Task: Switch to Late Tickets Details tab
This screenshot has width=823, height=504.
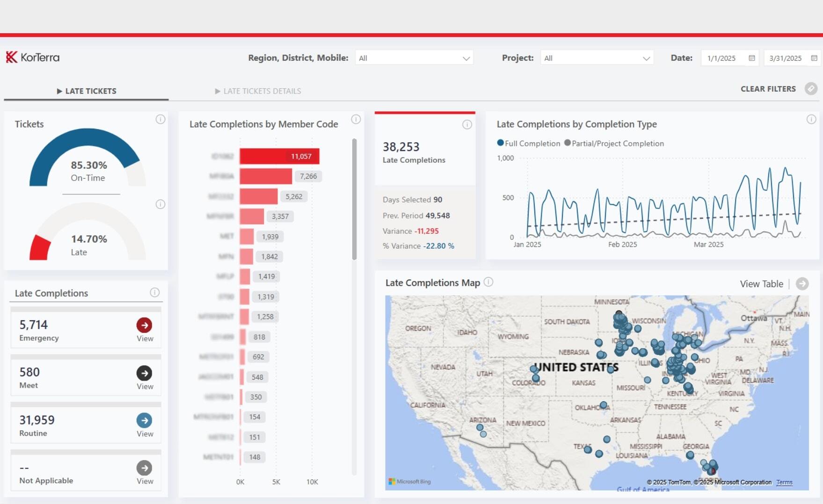Action: tap(258, 91)
